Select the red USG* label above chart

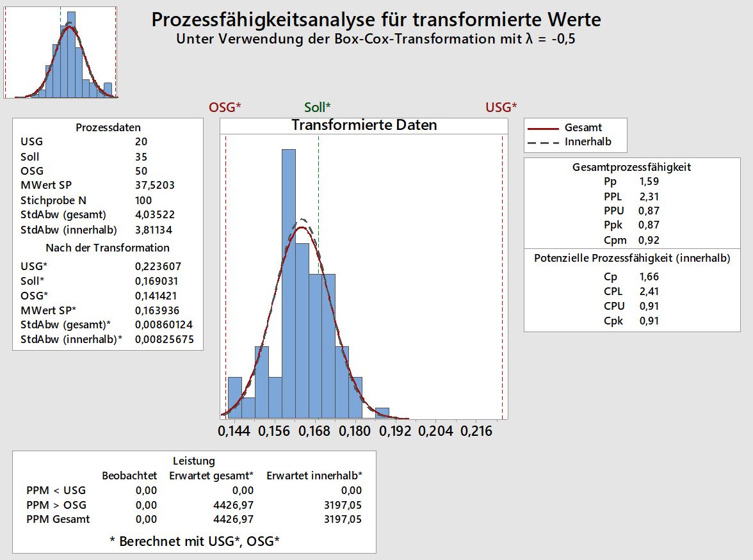(501, 108)
